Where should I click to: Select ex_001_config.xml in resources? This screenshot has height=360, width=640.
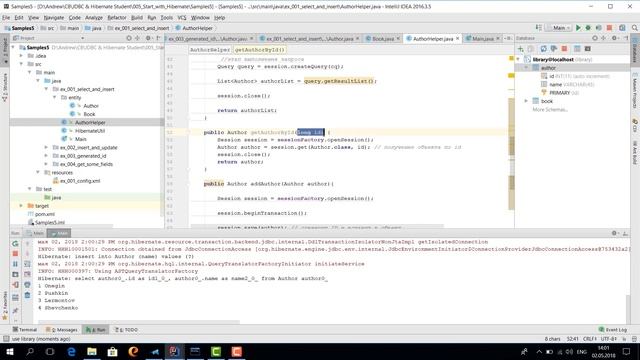pyautogui.click(x=80, y=181)
